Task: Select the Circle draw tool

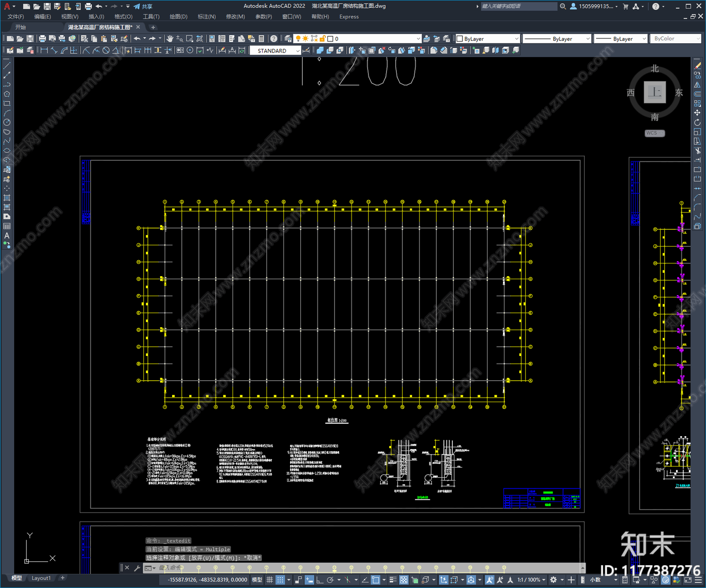Action: [7, 122]
